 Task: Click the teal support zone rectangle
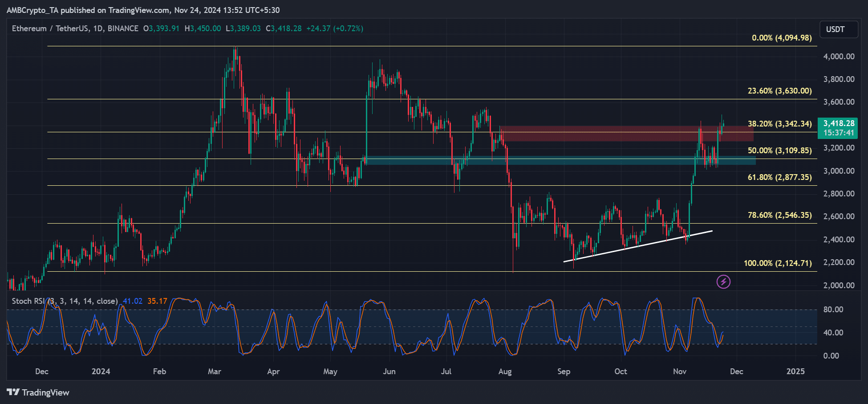(x=560, y=160)
